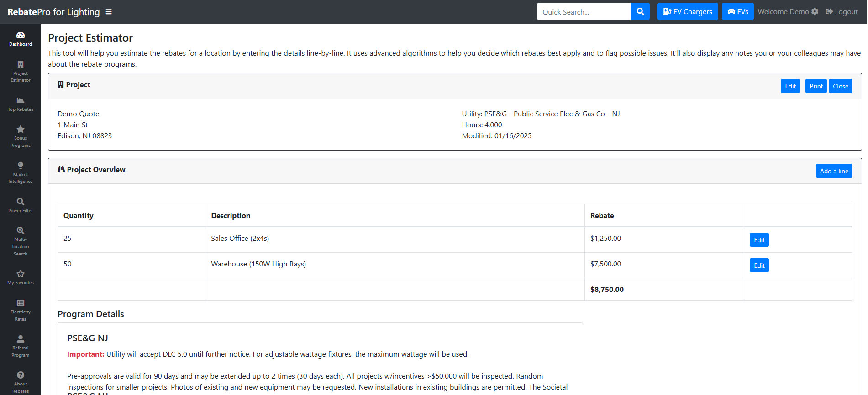Click Sales Office (2x4s) description
This screenshot has height=395, width=868.
click(x=240, y=238)
